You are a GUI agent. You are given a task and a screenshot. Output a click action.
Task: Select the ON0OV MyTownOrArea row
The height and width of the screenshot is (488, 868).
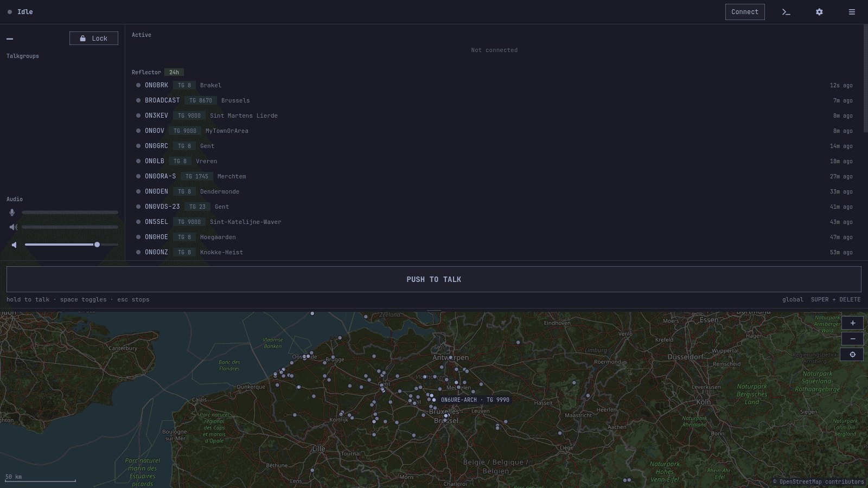tap(494, 131)
